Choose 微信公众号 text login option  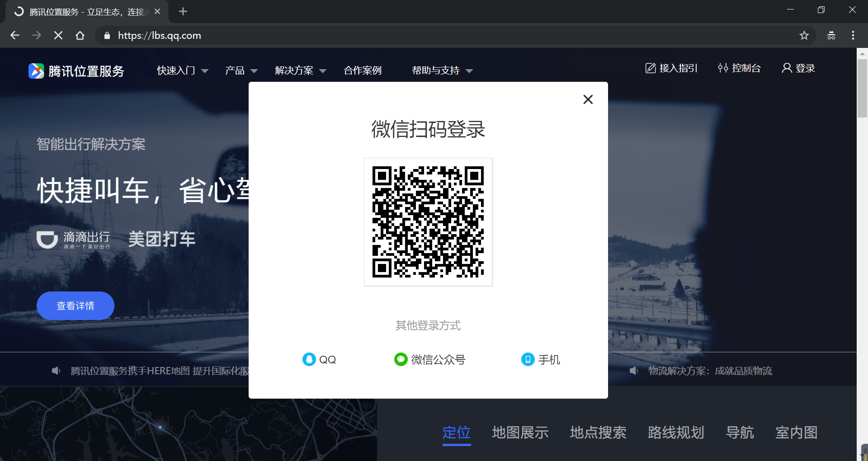tap(438, 360)
